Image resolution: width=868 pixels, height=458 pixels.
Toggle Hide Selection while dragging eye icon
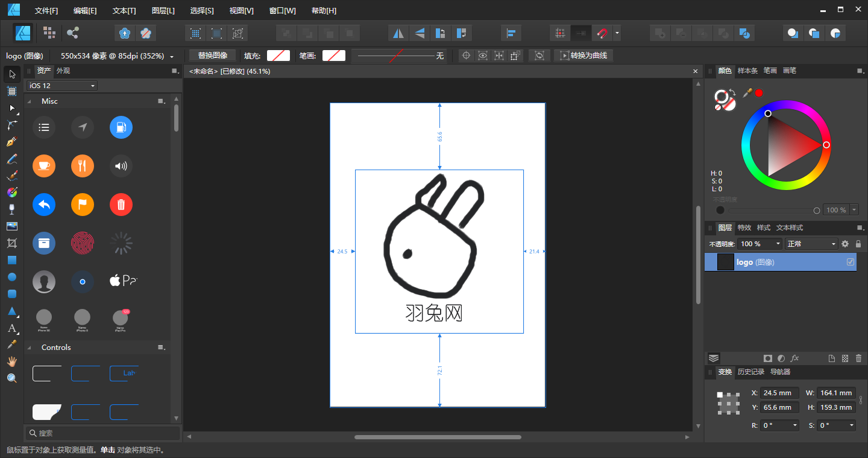pos(483,56)
